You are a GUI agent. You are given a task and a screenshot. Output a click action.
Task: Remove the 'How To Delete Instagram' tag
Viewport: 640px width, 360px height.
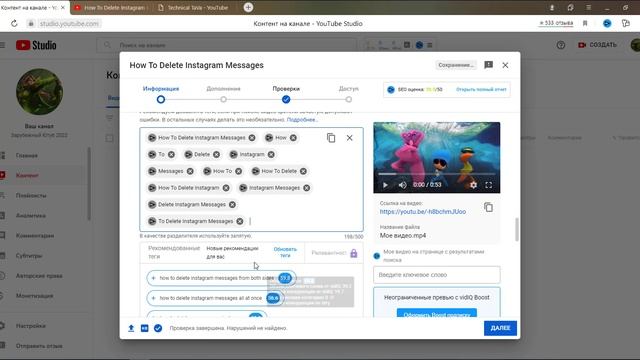coord(226,188)
